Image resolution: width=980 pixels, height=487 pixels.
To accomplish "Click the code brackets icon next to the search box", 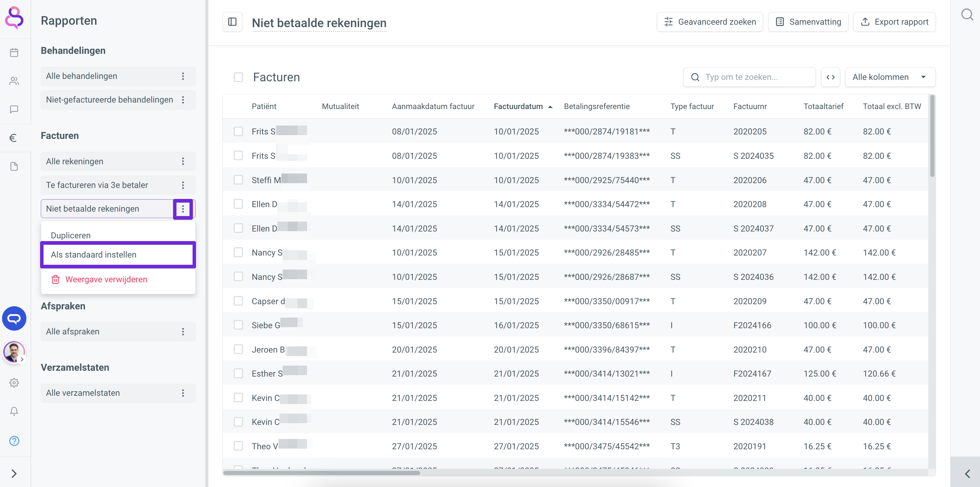I will click(x=830, y=77).
